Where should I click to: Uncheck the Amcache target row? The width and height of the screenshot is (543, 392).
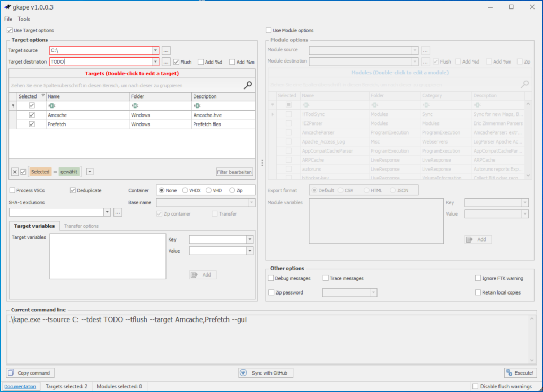[x=32, y=115]
